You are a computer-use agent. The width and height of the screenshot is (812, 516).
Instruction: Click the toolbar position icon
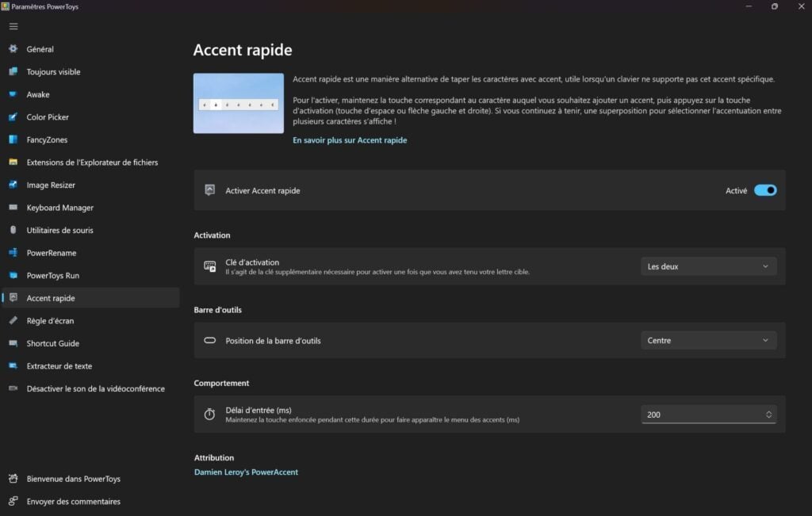pyautogui.click(x=209, y=341)
